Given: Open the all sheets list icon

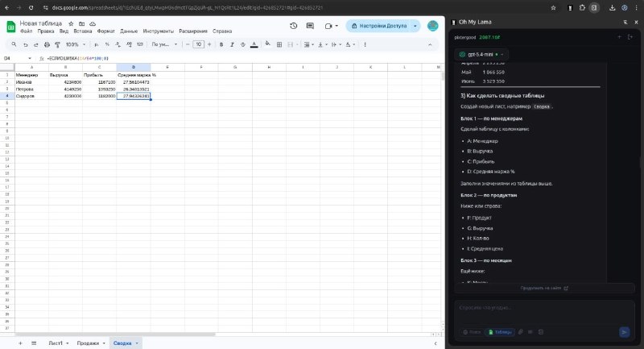Looking at the screenshot, I should pos(33,343).
